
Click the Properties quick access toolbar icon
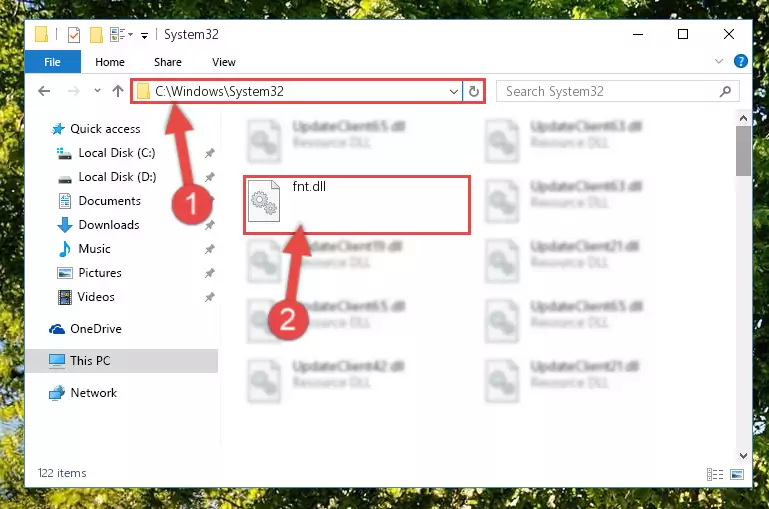(x=74, y=35)
